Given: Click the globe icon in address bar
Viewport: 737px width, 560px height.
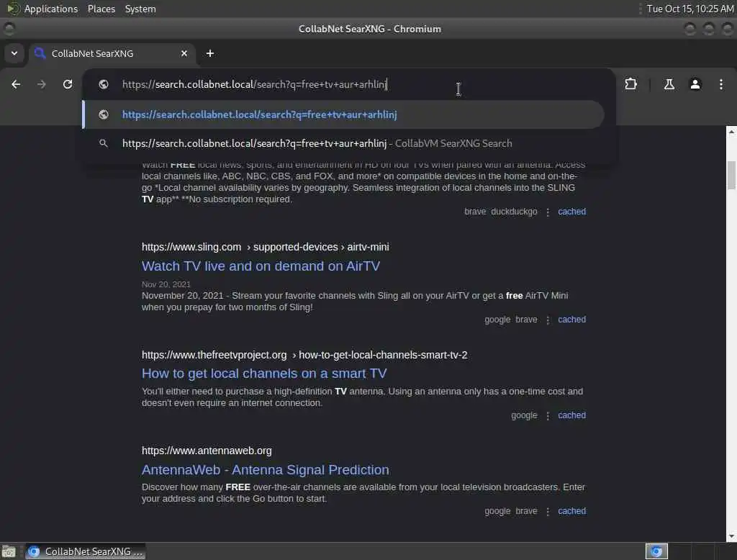Looking at the screenshot, I should [104, 84].
